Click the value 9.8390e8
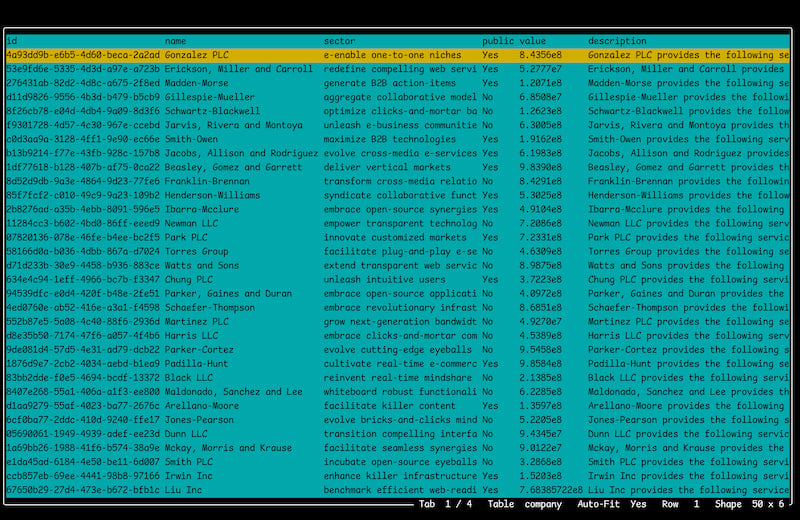800x520 pixels. click(540, 167)
